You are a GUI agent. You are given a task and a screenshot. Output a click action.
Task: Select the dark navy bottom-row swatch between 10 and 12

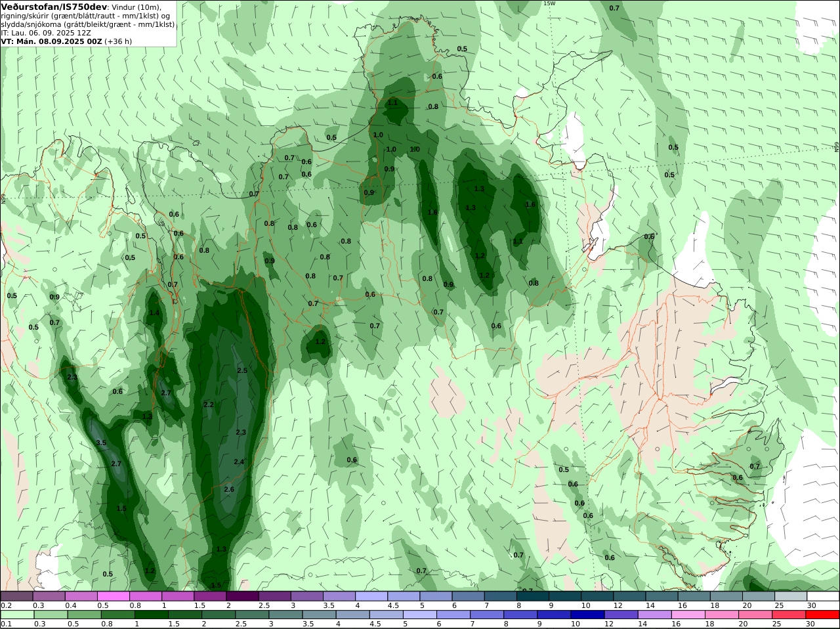pyautogui.click(x=587, y=615)
